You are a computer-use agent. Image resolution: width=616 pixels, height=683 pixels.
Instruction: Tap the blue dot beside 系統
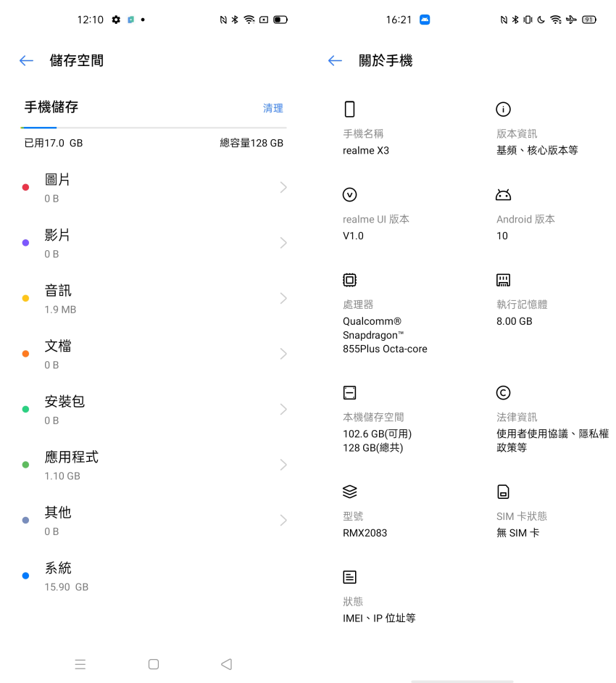[x=25, y=576]
